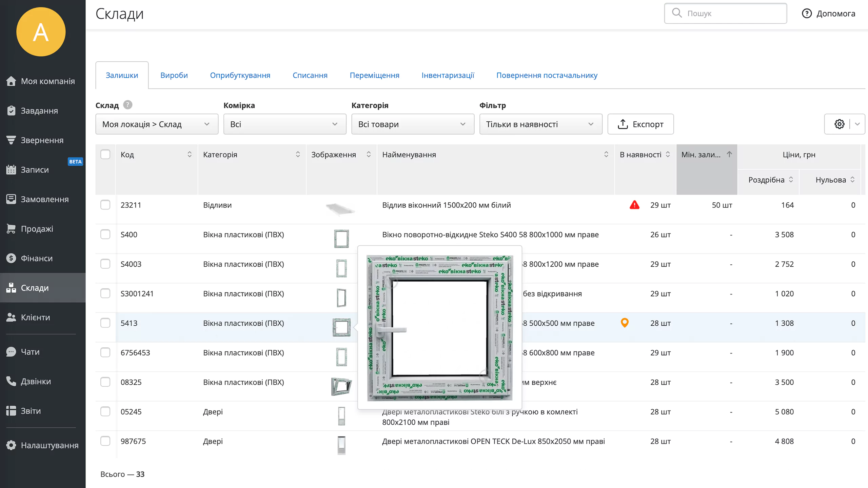
Task: Switch to the Переміщення tab
Action: (374, 75)
